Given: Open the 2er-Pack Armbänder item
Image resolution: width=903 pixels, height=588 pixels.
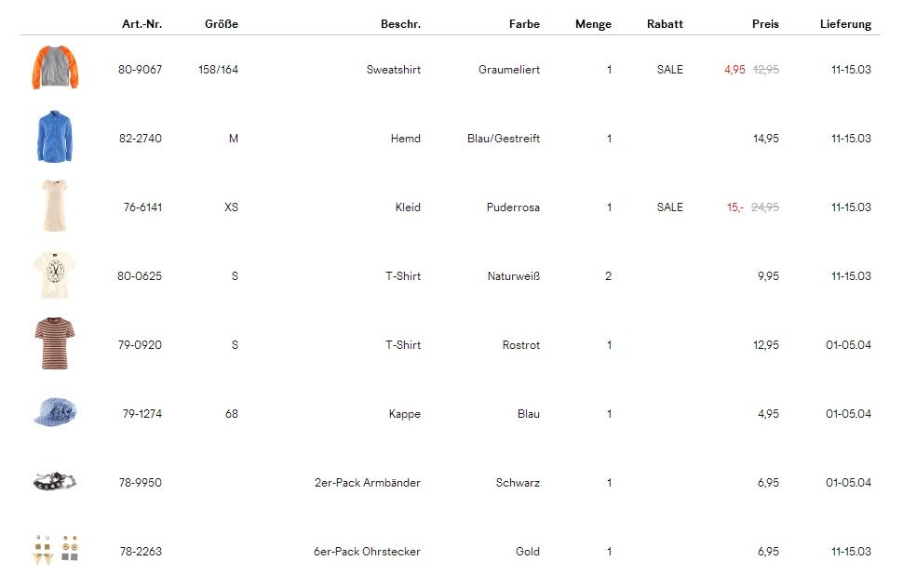Looking at the screenshot, I should pos(367,483).
